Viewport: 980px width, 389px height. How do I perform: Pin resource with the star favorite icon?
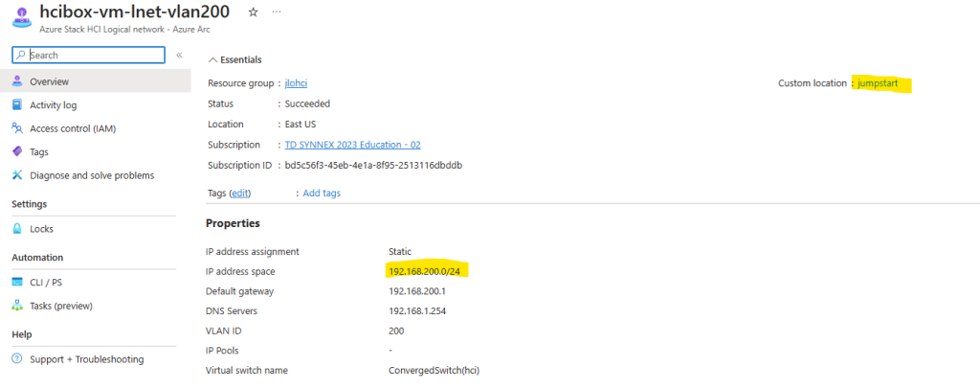coord(253,11)
